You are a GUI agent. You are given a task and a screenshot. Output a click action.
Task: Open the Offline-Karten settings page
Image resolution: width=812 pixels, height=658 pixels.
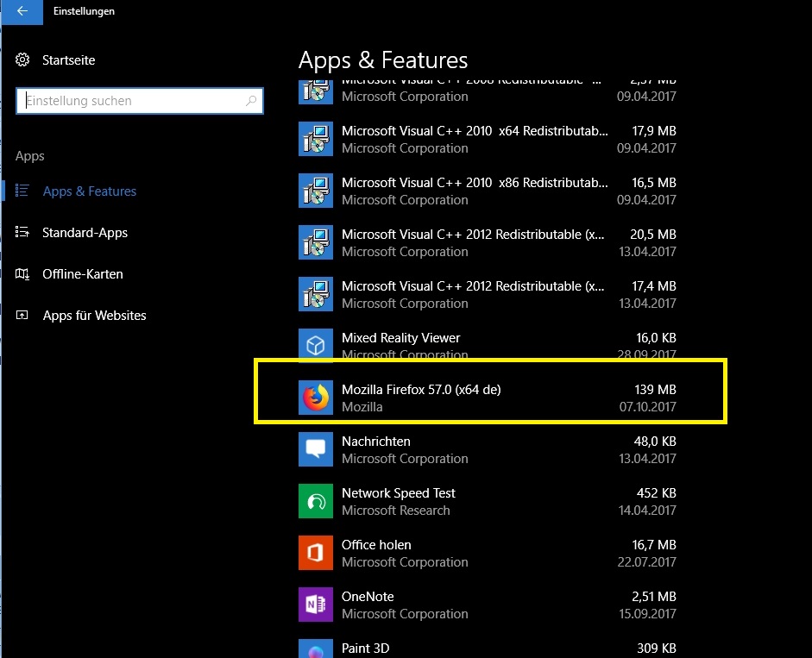tap(82, 274)
